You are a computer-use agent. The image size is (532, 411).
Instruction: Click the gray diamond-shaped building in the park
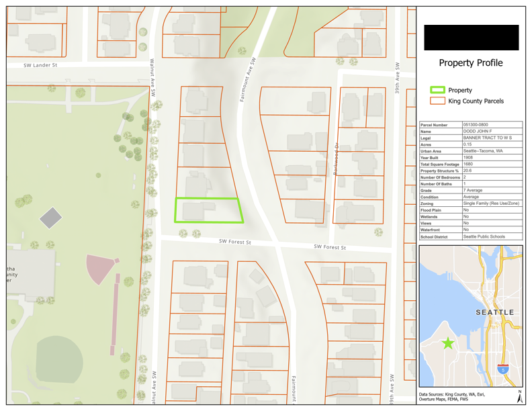[51, 218]
